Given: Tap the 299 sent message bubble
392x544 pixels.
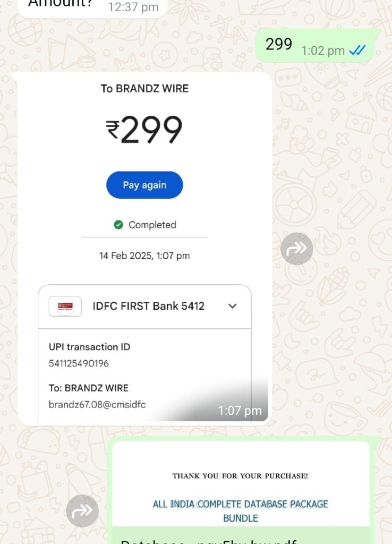Looking at the screenshot, I should [x=315, y=46].
